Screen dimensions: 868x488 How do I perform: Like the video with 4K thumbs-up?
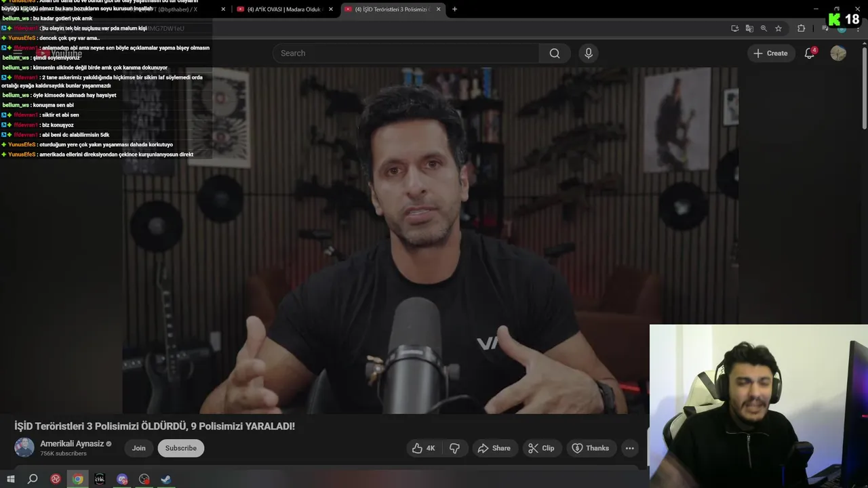(x=424, y=448)
